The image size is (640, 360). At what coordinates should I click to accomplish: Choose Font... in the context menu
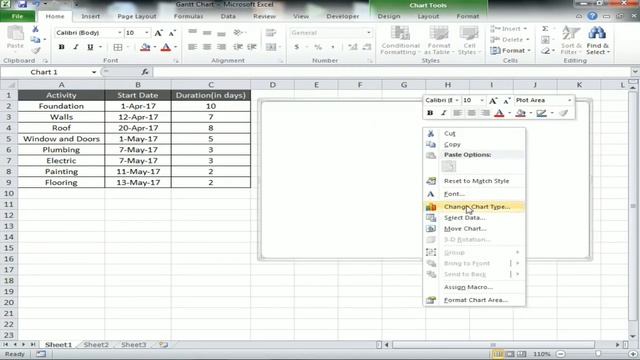click(474, 194)
